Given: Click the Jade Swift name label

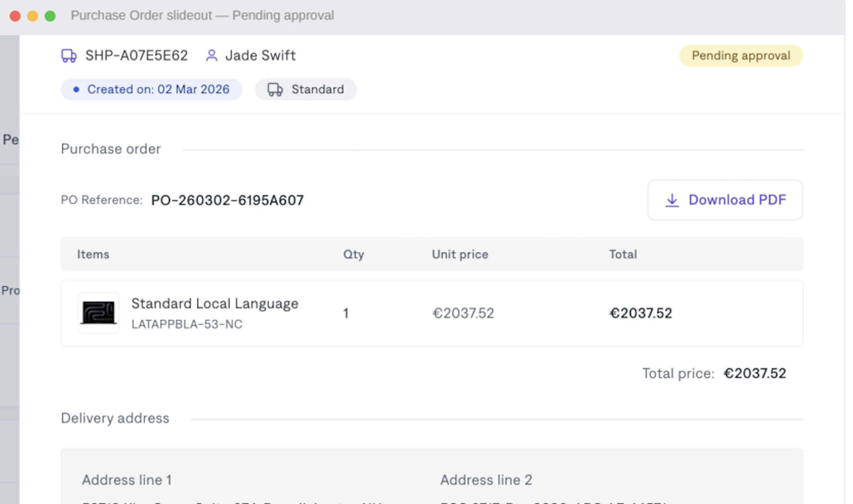Looking at the screenshot, I should [260, 55].
